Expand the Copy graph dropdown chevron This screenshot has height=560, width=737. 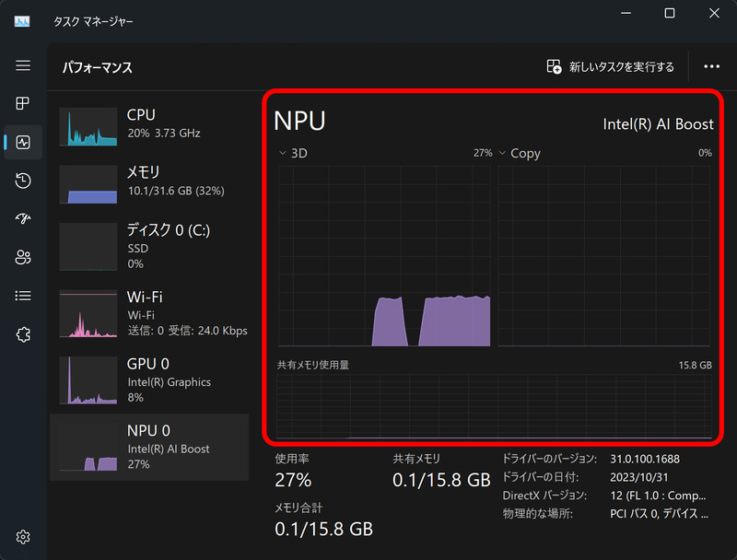click(503, 154)
